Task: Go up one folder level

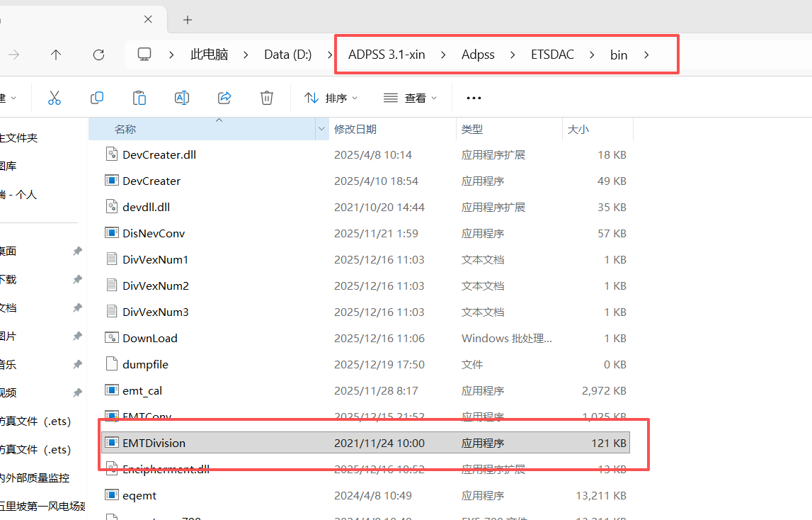Action: pos(56,55)
